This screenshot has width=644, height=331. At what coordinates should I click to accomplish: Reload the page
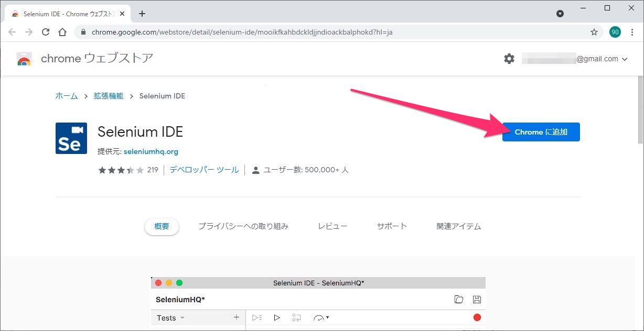coord(46,32)
